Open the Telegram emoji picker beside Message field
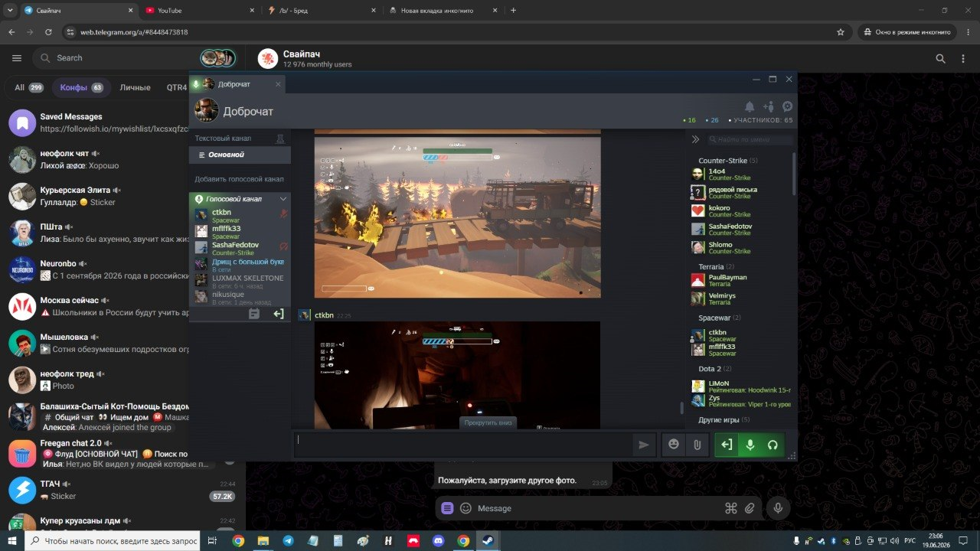Viewport: 980px width, 551px height. pos(465,508)
